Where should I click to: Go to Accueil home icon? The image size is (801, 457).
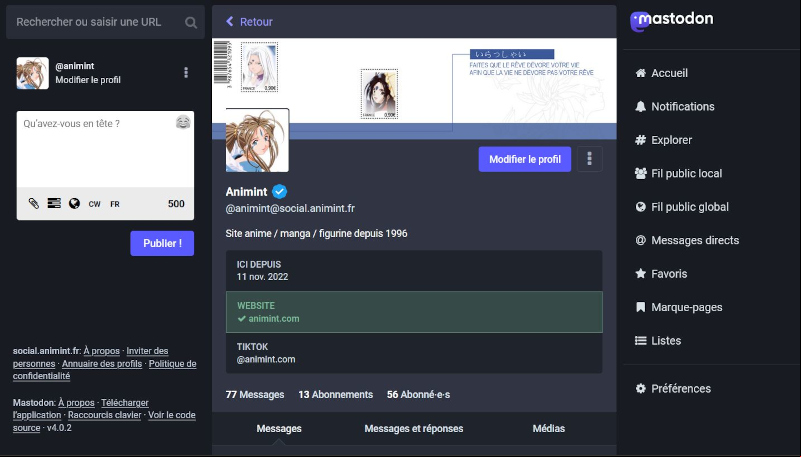pyautogui.click(x=641, y=73)
